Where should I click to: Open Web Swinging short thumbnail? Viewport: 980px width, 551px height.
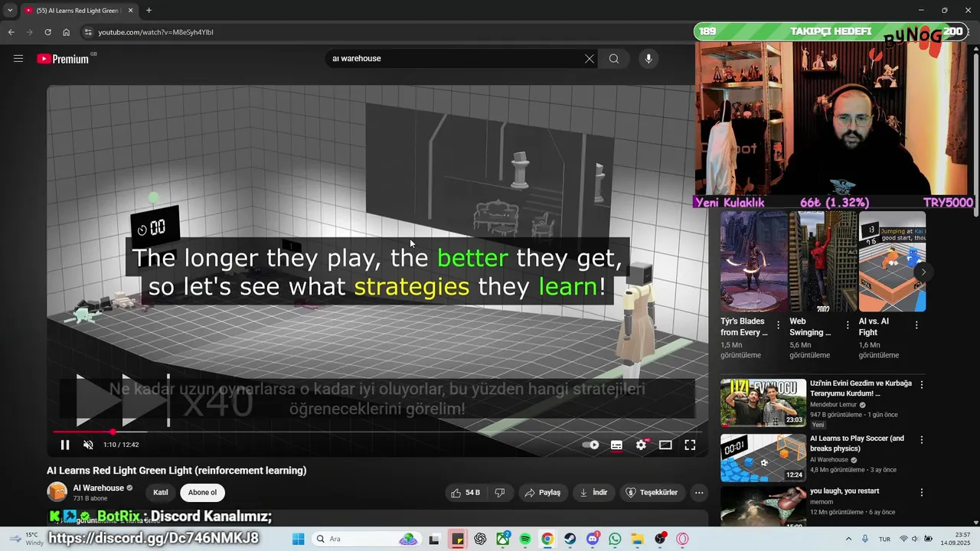[823, 262]
